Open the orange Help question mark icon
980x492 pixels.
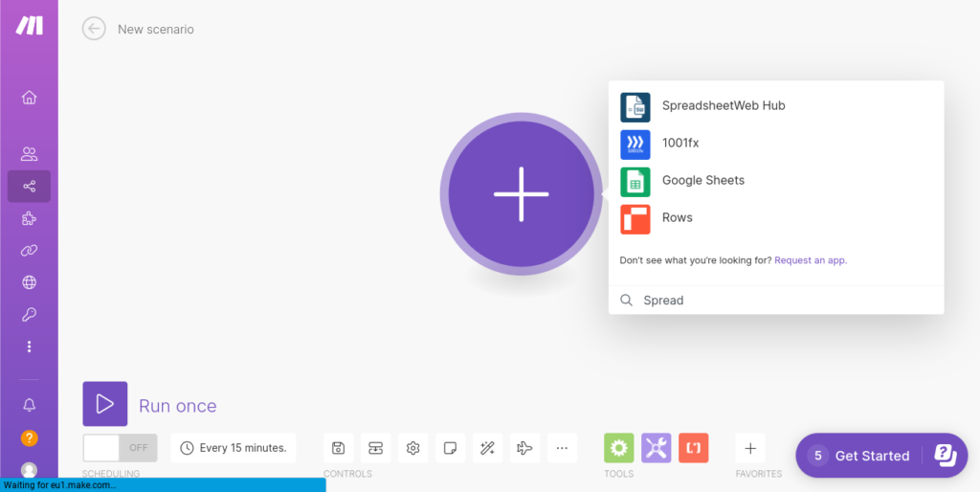pyautogui.click(x=29, y=438)
